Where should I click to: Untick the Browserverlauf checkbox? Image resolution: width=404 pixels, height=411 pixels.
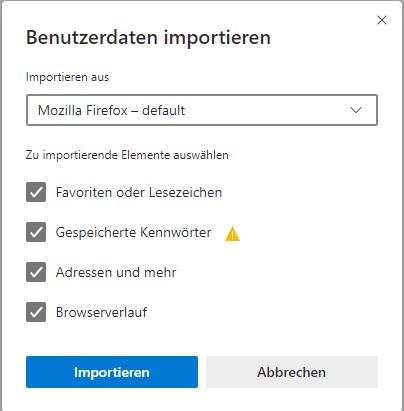(x=36, y=312)
